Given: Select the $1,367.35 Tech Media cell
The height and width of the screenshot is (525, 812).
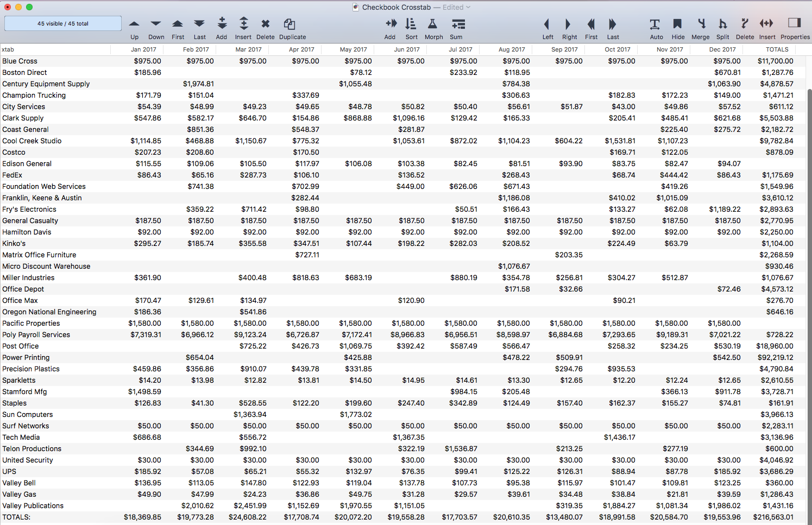Looking at the screenshot, I should [408, 437].
